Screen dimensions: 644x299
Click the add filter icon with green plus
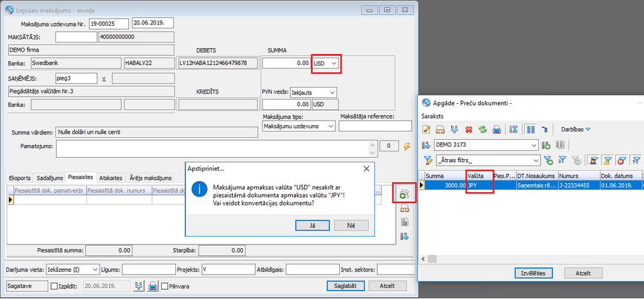coord(549,160)
